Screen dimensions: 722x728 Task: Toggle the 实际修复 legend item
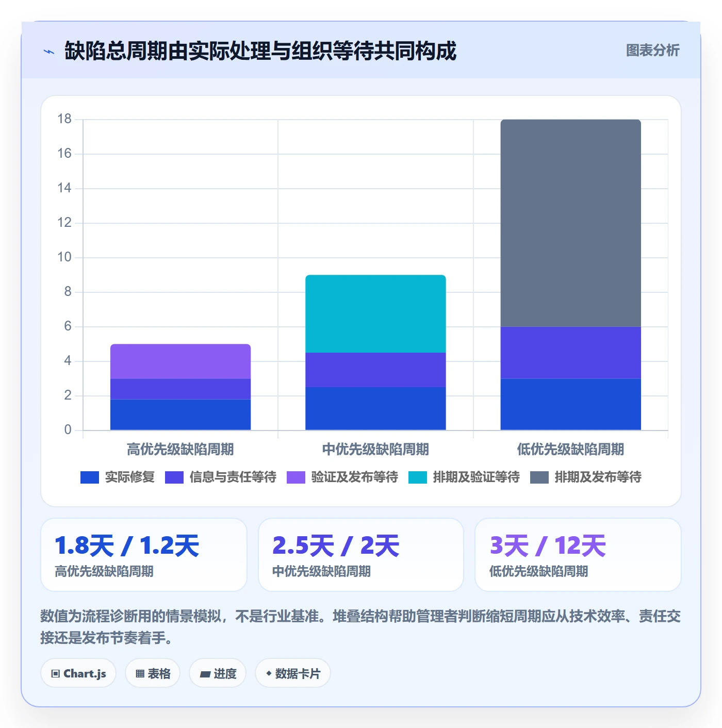pos(118,477)
